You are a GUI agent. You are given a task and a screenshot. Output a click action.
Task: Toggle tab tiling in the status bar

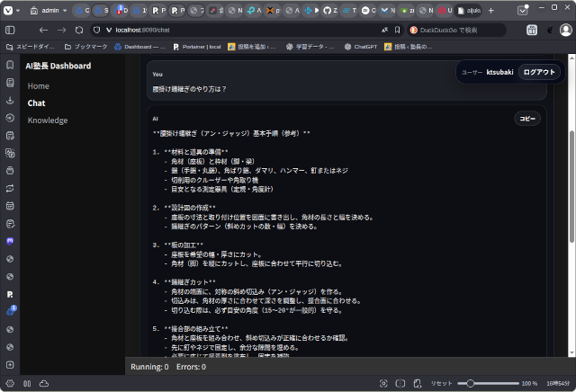pos(400,383)
